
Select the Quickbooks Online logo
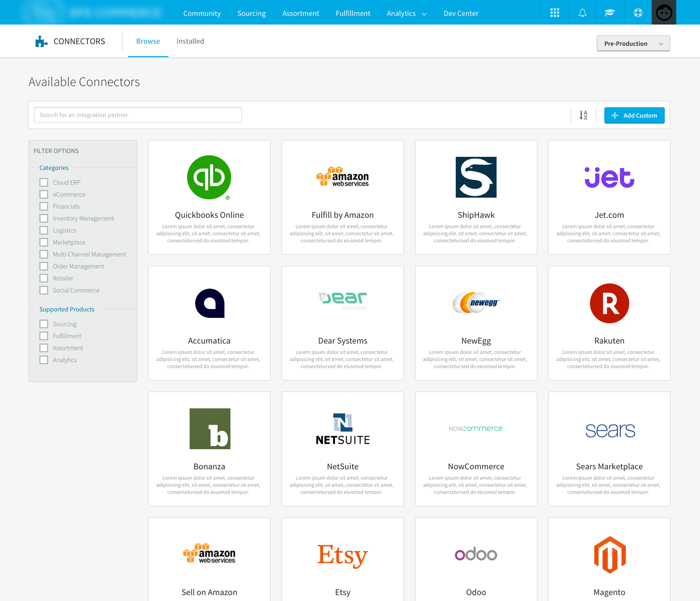point(209,178)
